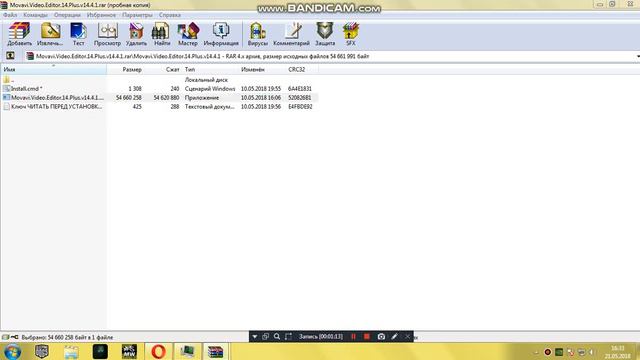This screenshot has width=640, height=360.
Task: Click CRC32 value 6A4E1831
Action: coord(300,89)
